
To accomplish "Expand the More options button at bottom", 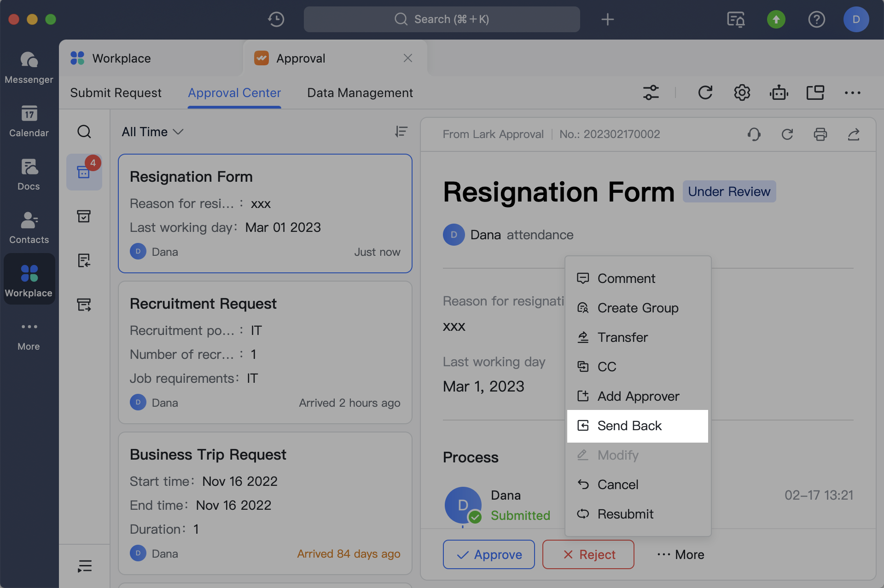I will 680,555.
